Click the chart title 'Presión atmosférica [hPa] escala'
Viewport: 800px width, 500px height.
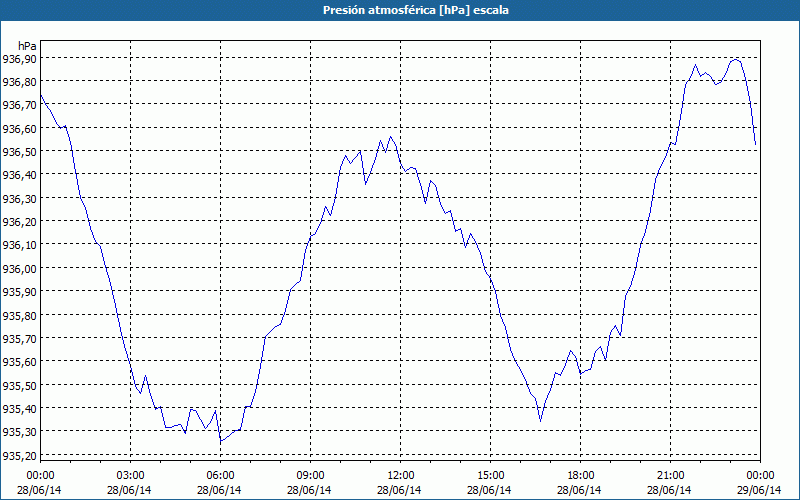(x=416, y=10)
